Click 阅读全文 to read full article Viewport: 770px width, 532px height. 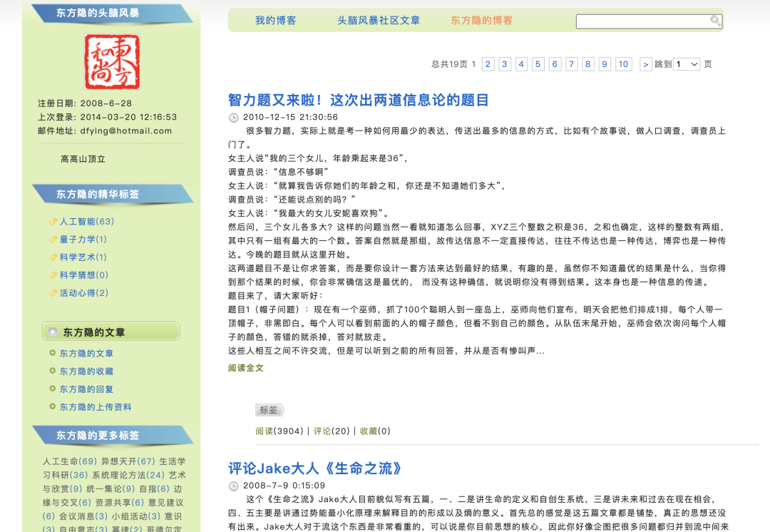(x=246, y=368)
